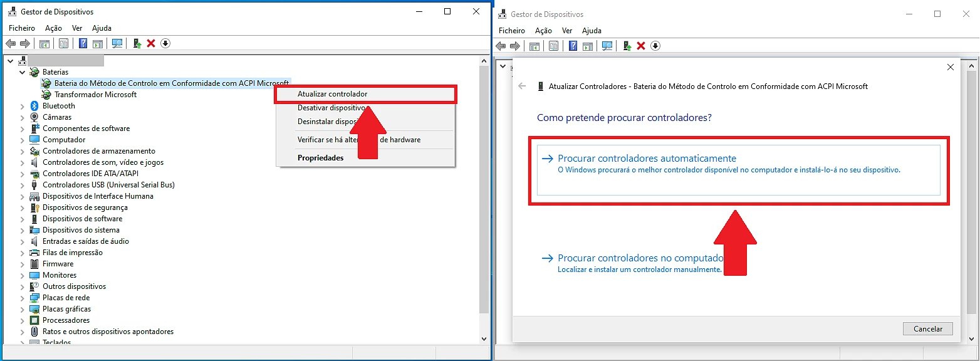
Task: Choose Atualizar controlador from the context menu
Action: (366, 94)
